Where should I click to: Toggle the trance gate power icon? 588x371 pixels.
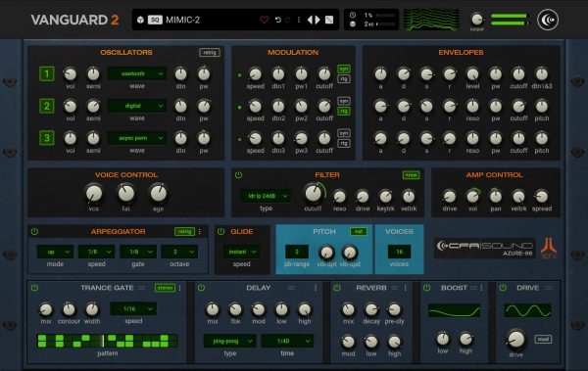pyautogui.click(x=34, y=288)
